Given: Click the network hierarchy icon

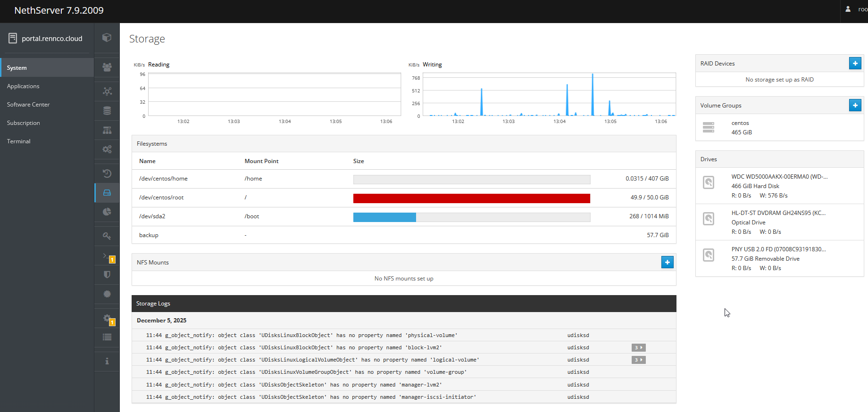Looking at the screenshot, I should 107,130.
